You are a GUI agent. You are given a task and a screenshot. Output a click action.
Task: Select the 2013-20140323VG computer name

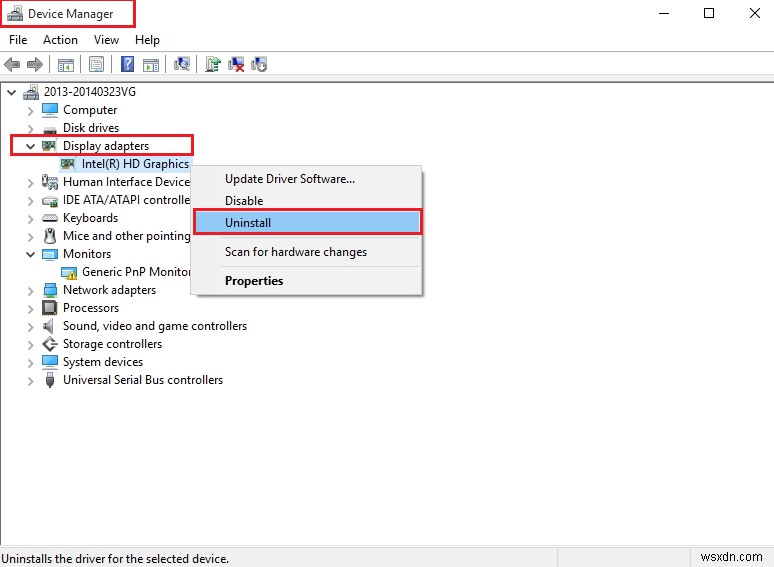point(89,92)
